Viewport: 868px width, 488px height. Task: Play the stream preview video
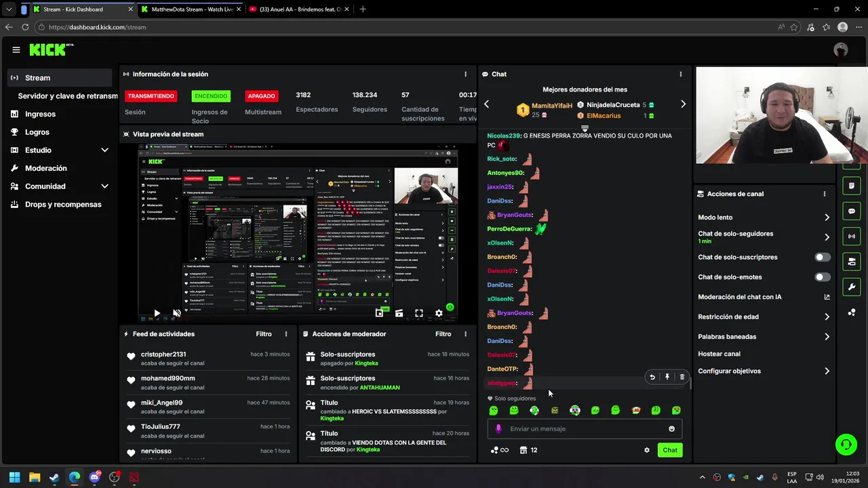click(x=157, y=313)
